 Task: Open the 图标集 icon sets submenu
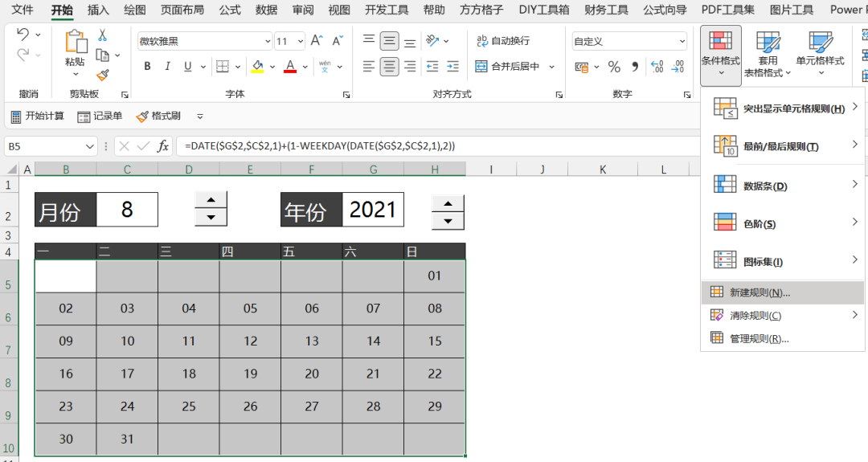click(x=783, y=261)
